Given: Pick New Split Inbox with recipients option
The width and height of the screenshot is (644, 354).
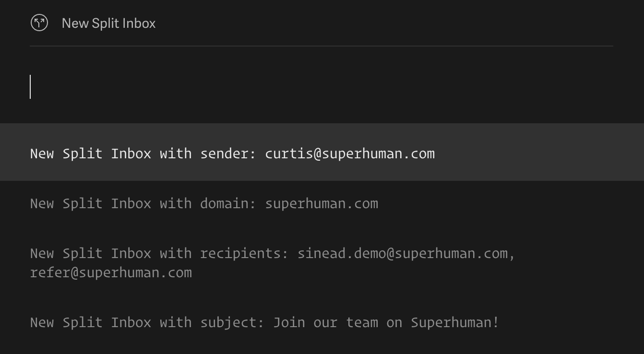Looking at the screenshot, I should tap(322, 263).
